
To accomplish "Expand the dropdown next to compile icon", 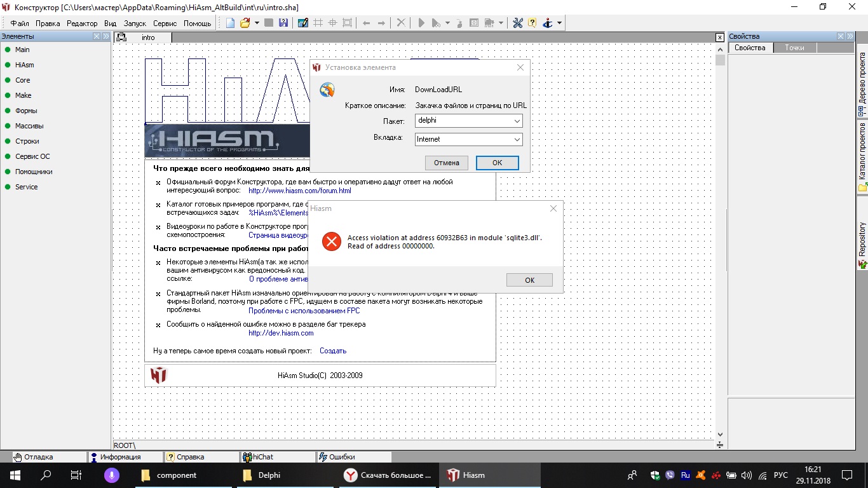I will pos(501,23).
